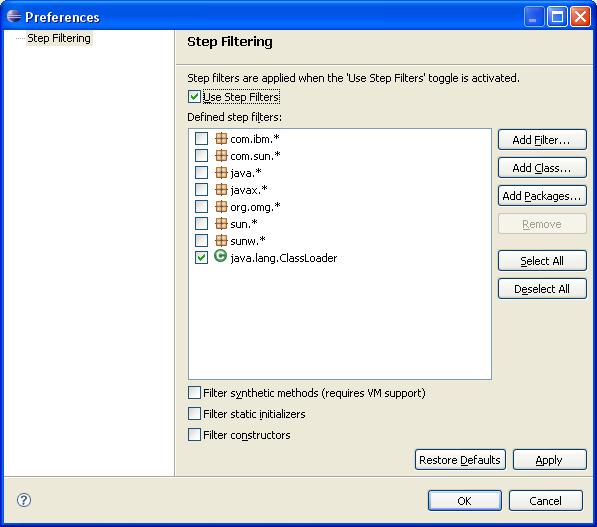Select the javax.* filter text
The height and width of the screenshot is (527, 597).
pos(249,190)
